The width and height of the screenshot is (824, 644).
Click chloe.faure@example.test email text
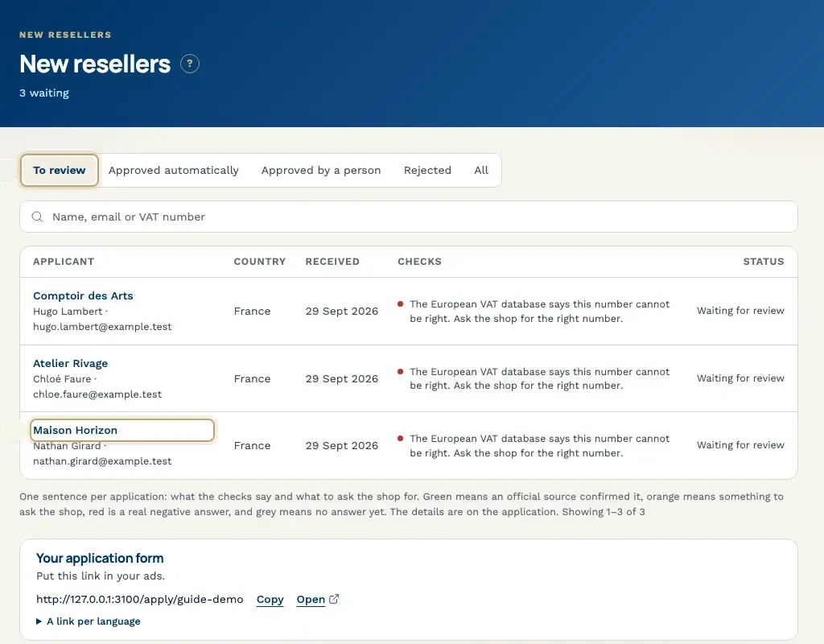pyautogui.click(x=97, y=394)
